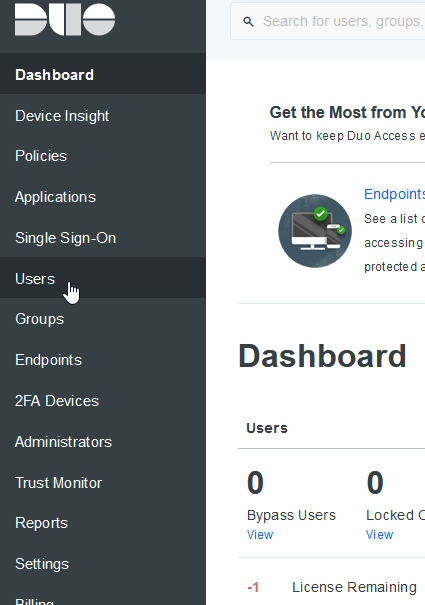This screenshot has width=425, height=605.
Task: Open the Users sidebar item
Action: click(x=103, y=279)
